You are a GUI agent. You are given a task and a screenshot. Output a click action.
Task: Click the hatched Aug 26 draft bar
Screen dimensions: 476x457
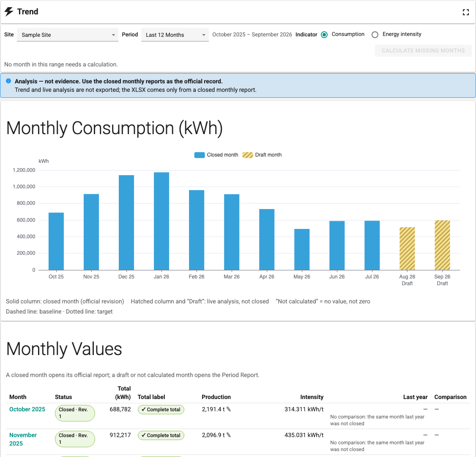pos(407,248)
